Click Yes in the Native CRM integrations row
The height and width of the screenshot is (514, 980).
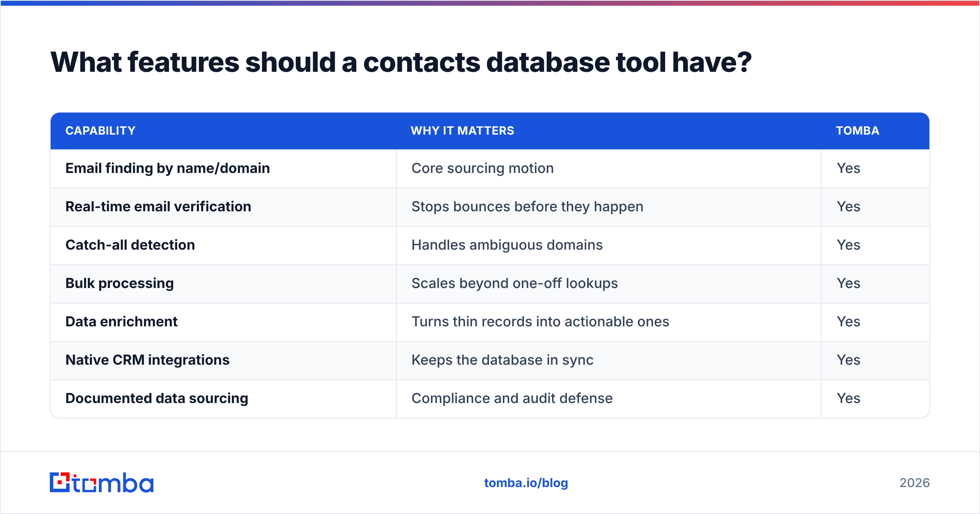pos(849,360)
